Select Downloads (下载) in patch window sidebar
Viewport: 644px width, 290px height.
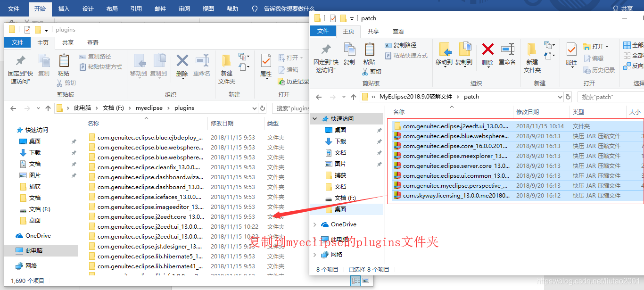(340, 141)
